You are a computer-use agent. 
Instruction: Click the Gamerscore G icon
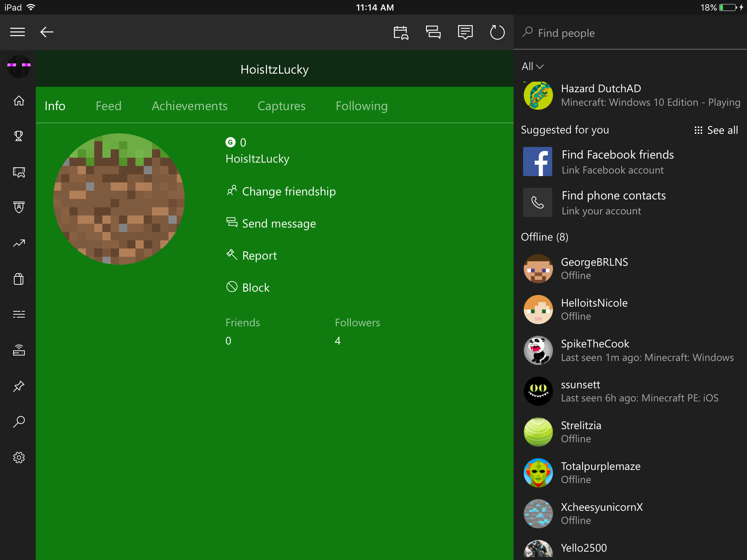(x=231, y=142)
